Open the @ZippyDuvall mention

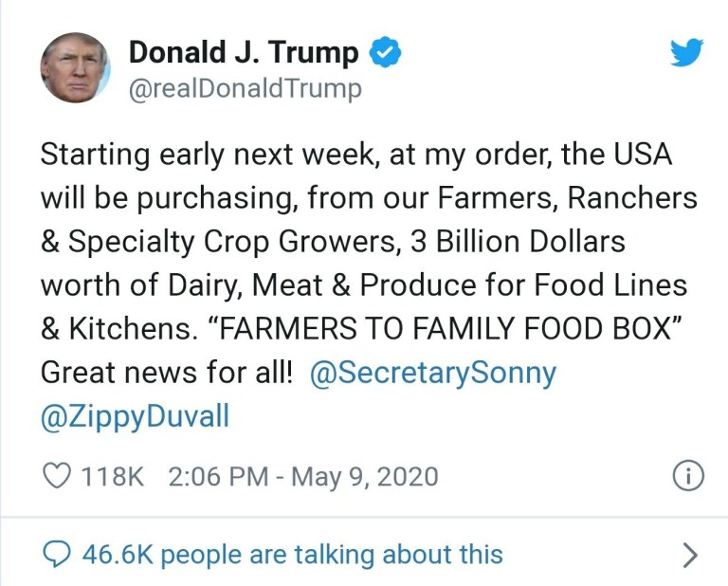135,417
